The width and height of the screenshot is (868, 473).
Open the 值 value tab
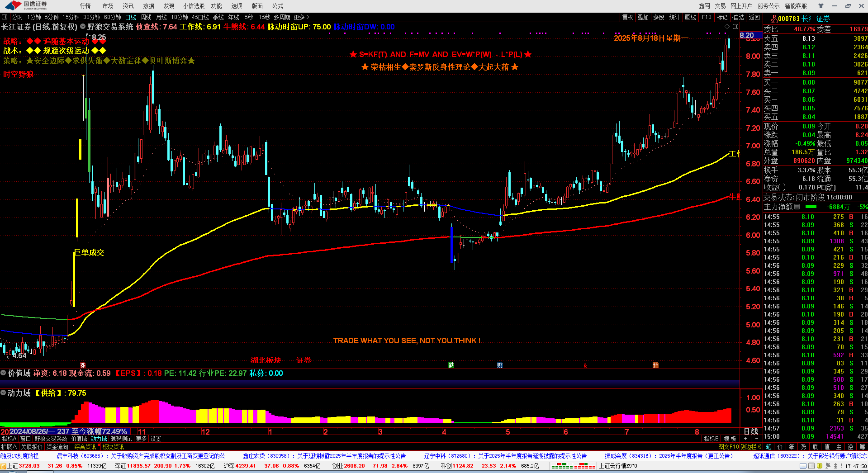(827, 446)
